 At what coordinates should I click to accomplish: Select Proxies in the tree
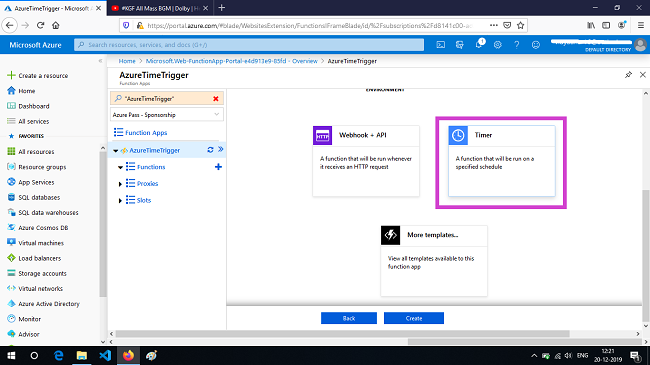click(x=147, y=183)
